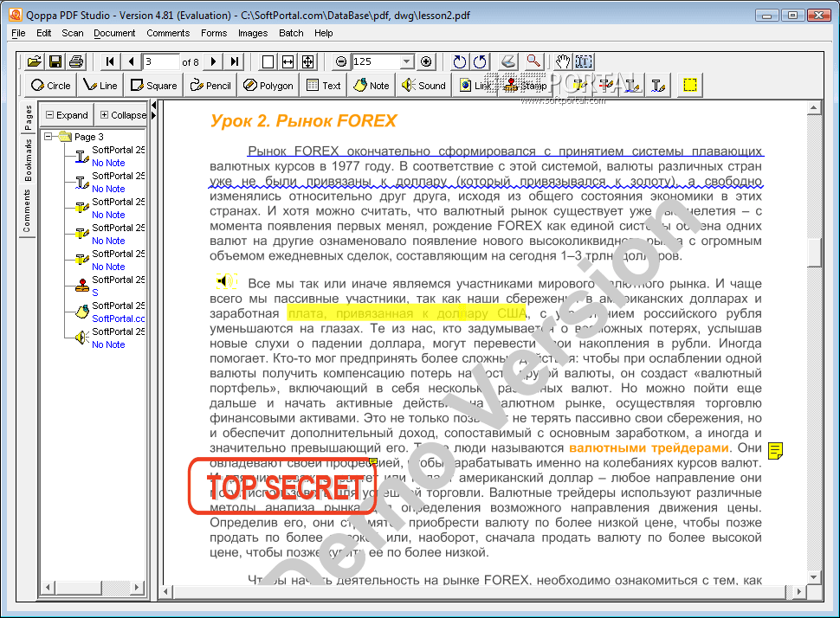Image resolution: width=840 pixels, height=618 pixels.
Task: Select the Stamp tool
Action: click(x=526, y=85)
